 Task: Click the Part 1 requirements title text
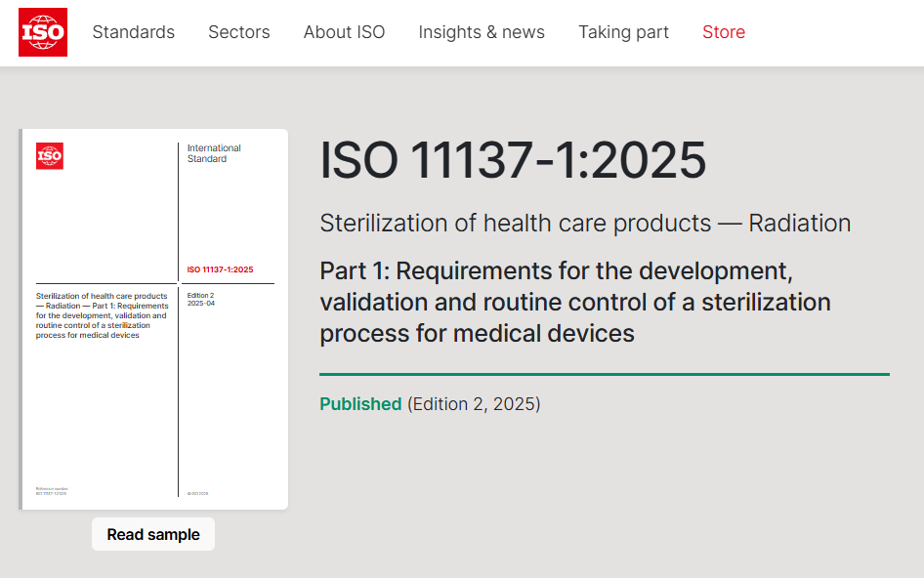click(575, 303)
